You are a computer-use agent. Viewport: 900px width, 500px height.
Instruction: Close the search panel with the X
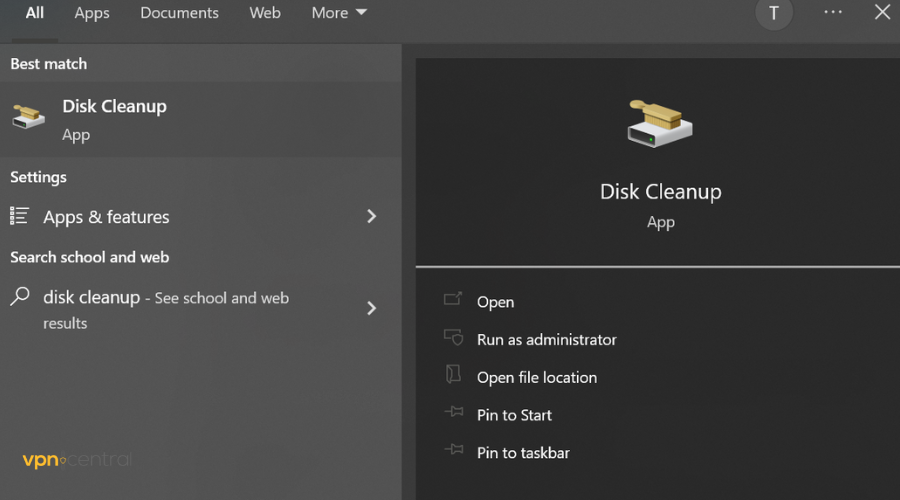click(x=882, y=13)
